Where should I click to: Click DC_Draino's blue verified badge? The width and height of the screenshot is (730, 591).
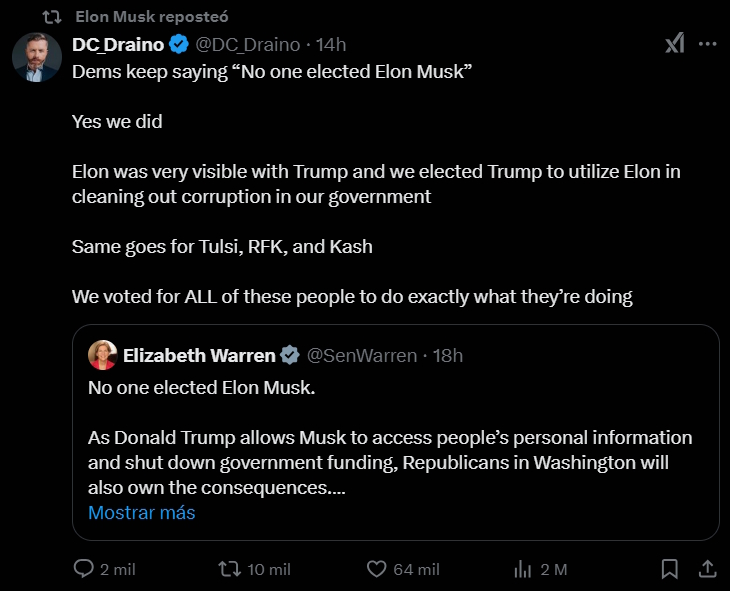tap(179, 44)
